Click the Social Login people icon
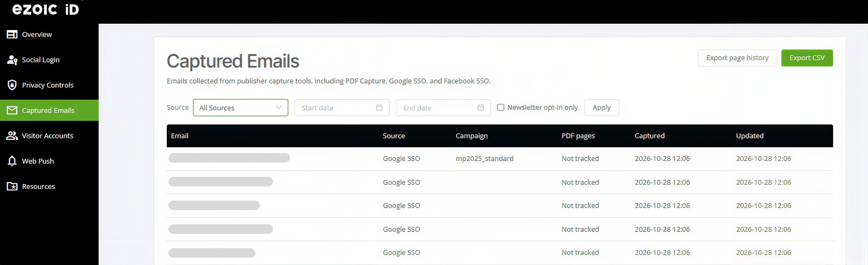This screenshot has height=265, width=868. pos(12,60)
